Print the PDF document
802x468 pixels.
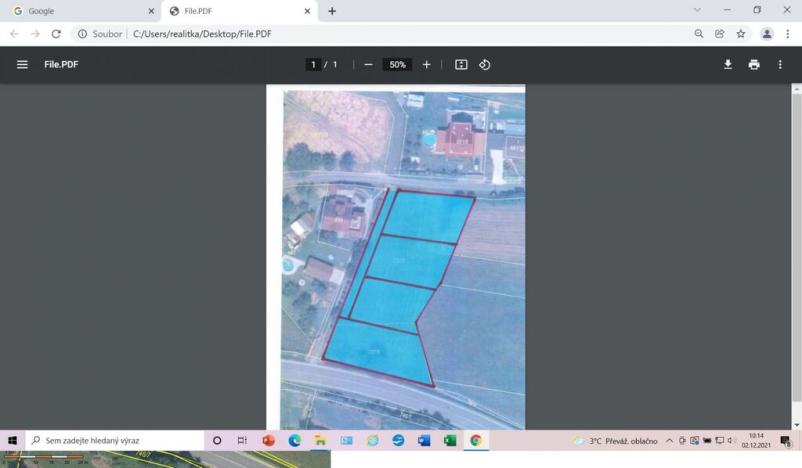click(754, 64)
